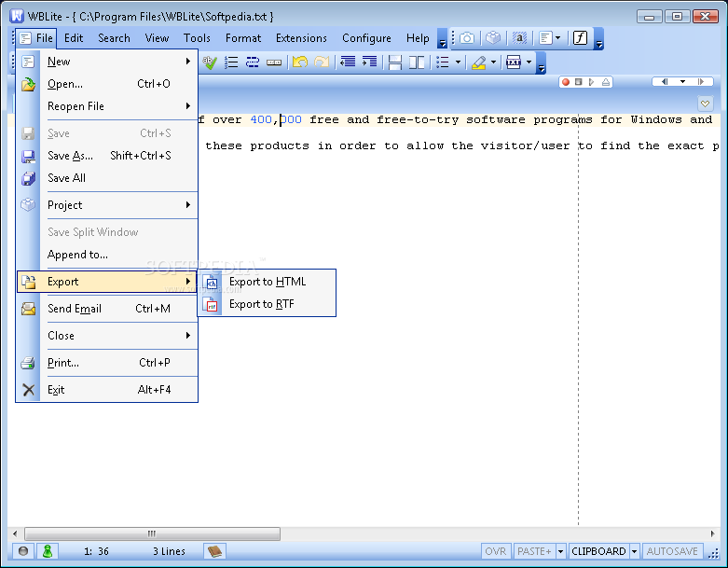Open dropdown arrow next to CLIPBOARD
Screen dimensions: 728x568
tap(634, 551)
